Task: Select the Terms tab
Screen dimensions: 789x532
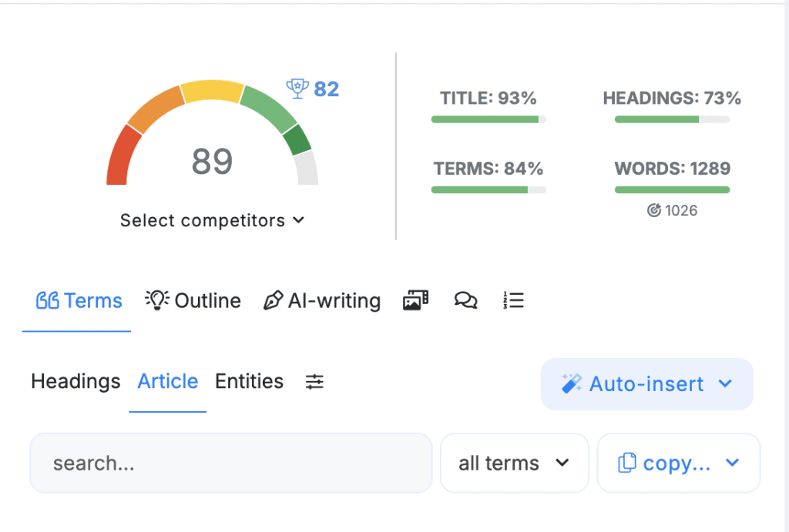Action: (x=79, y=300)
